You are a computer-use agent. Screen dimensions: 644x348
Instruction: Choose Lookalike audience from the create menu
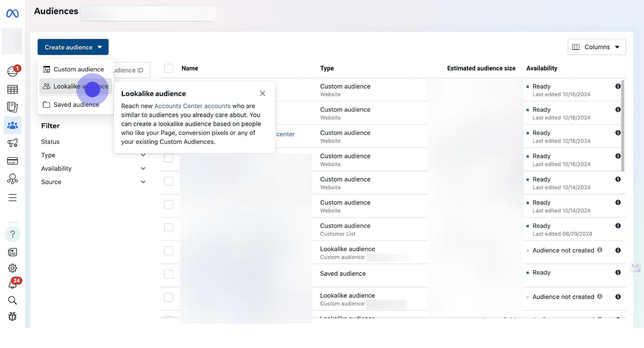tap(76, 86)
